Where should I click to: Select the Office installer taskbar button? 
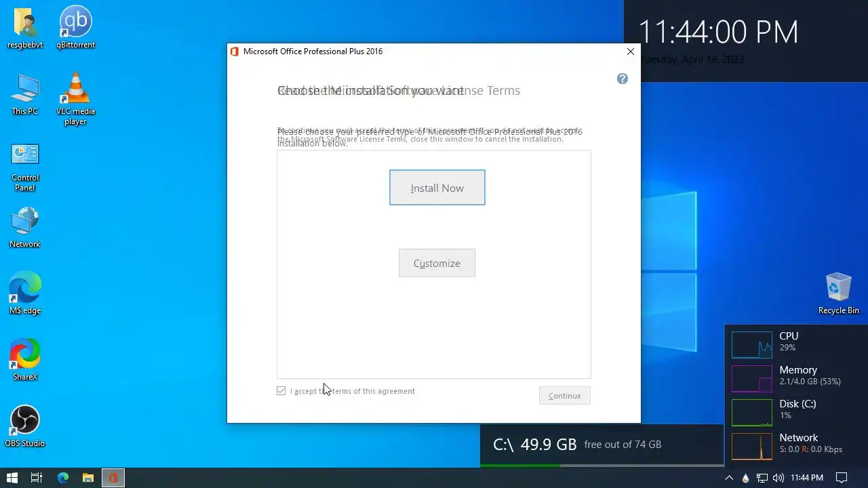coord(113,478)
